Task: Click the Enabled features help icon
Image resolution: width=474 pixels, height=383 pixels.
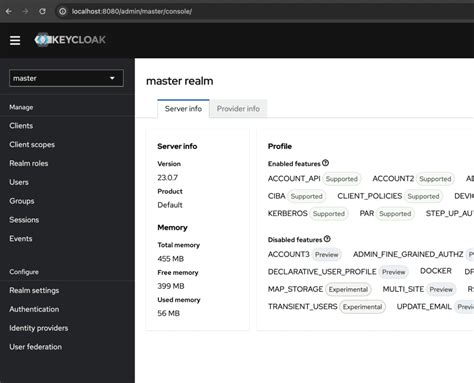Action: coord(325,163)
